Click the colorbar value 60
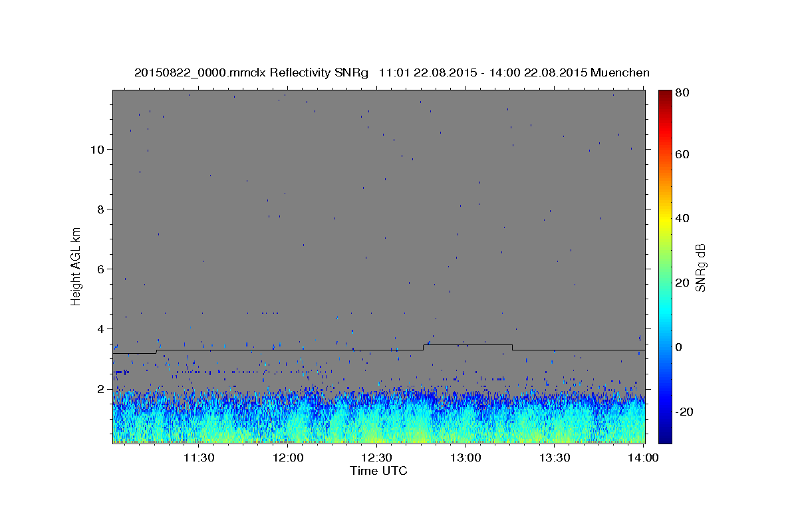This screenshot has height=532, width=798. [682, 154]
